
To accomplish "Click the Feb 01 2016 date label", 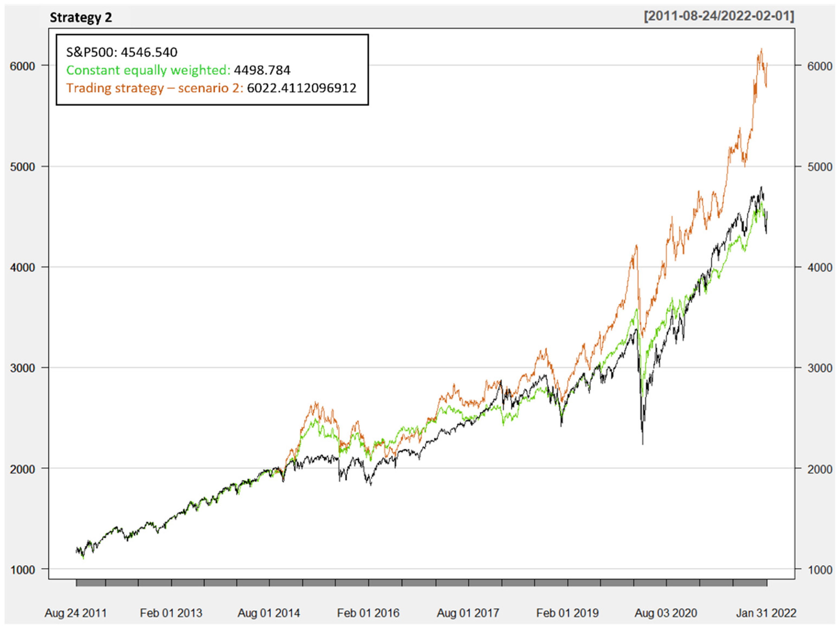I will click(368, 613).
